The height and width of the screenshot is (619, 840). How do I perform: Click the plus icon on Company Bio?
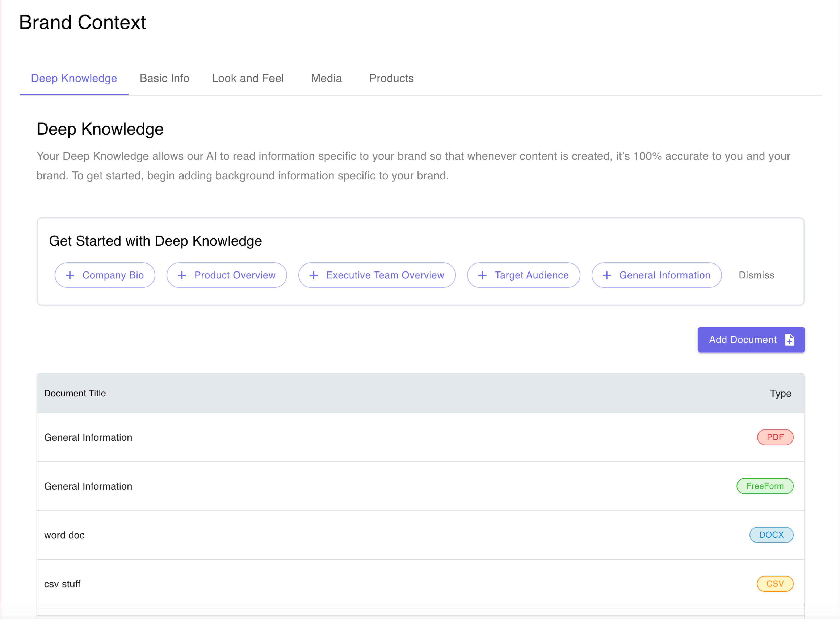70,275
